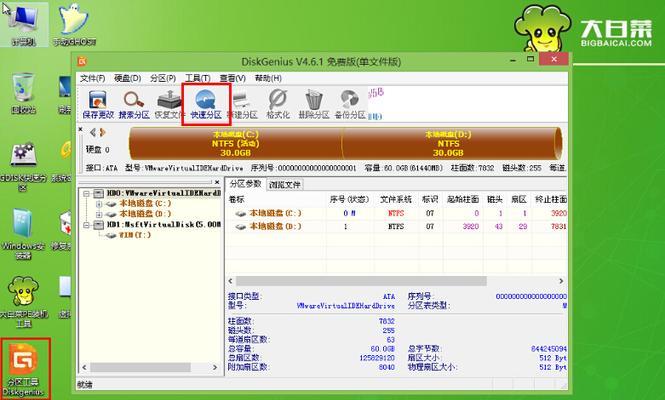Expand the 本地磁盘(D:) tree node
Screen dimensions: 665x400
tap(98, 214)
